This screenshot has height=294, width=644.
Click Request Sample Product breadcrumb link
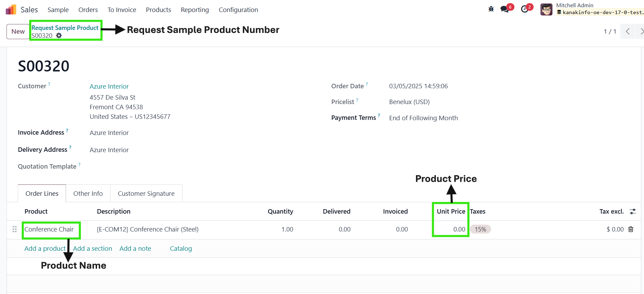click(x=65, y=27)
